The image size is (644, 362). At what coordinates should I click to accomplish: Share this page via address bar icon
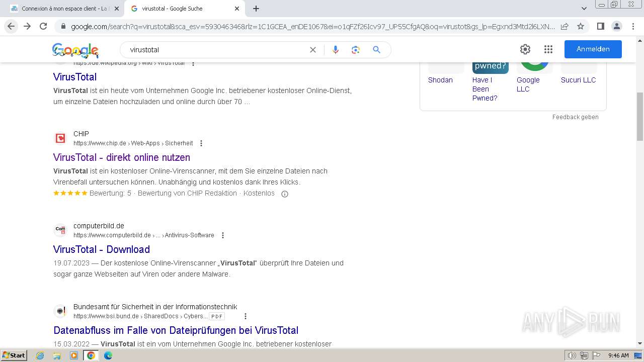565,26
